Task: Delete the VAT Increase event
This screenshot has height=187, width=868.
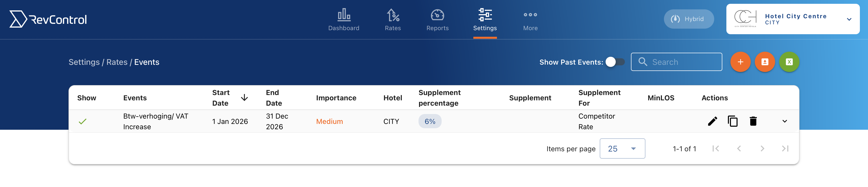Action: (753, 121)
